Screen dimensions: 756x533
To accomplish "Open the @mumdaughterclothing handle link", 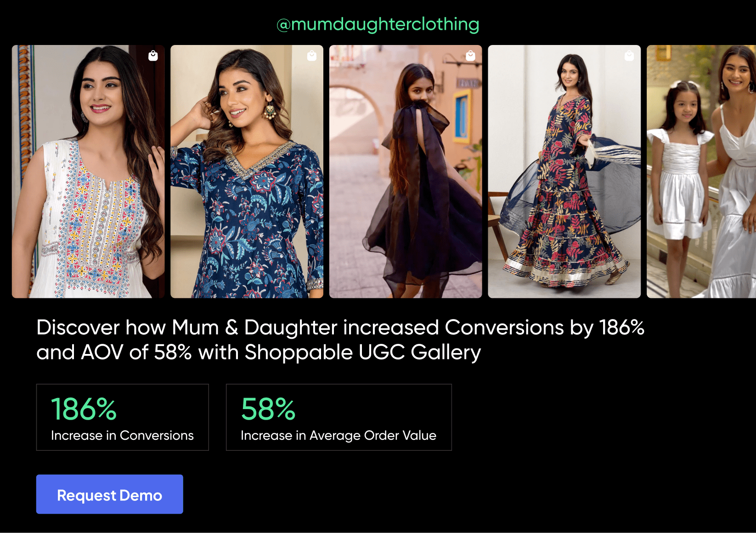I will [378, 24].
